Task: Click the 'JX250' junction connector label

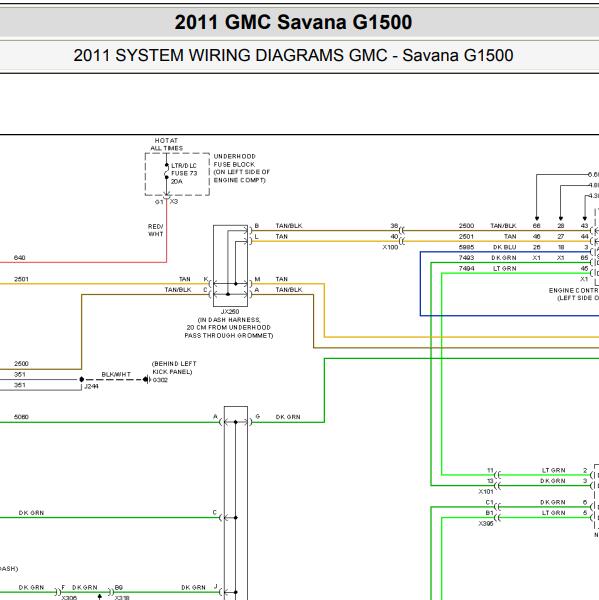Action: (230, 311)
